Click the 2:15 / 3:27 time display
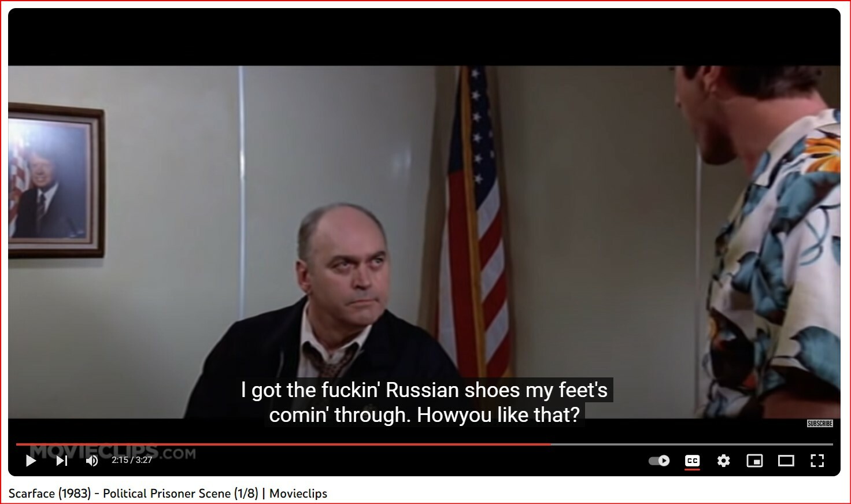This screenshot has height=504, width=851. [132, 460]
